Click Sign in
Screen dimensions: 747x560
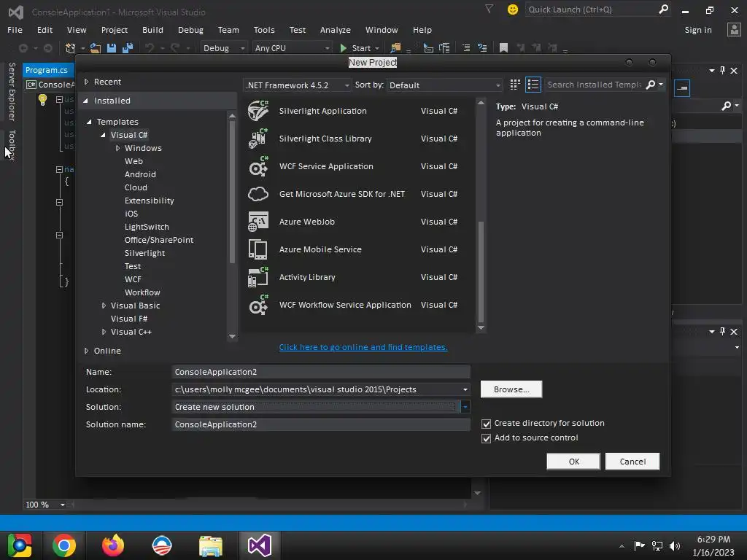[698, 30]
